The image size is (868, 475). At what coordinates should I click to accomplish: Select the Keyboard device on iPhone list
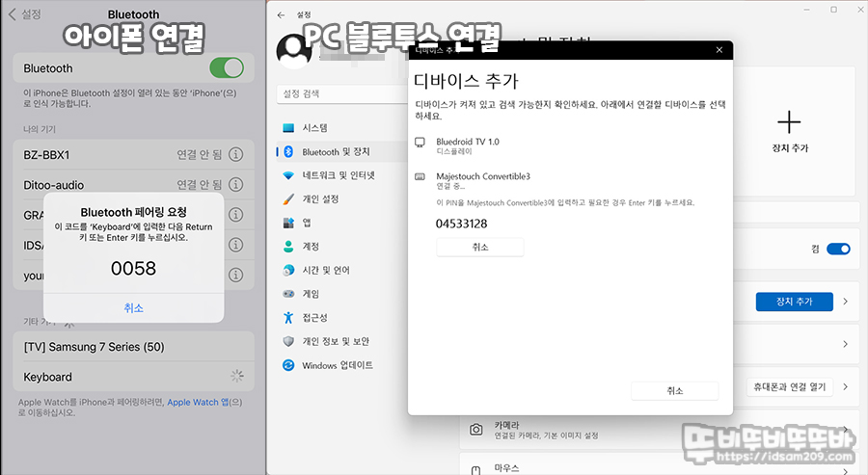pos(133,377)
